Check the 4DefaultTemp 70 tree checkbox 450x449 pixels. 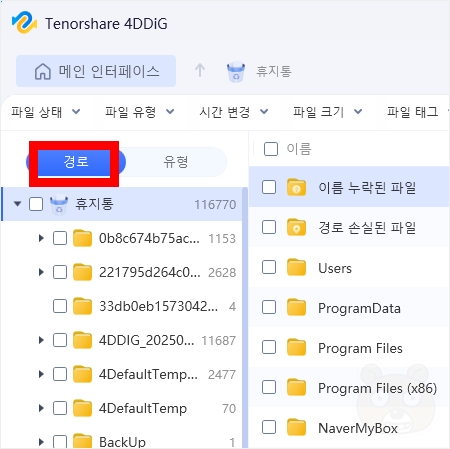click(x=60, y=408)
